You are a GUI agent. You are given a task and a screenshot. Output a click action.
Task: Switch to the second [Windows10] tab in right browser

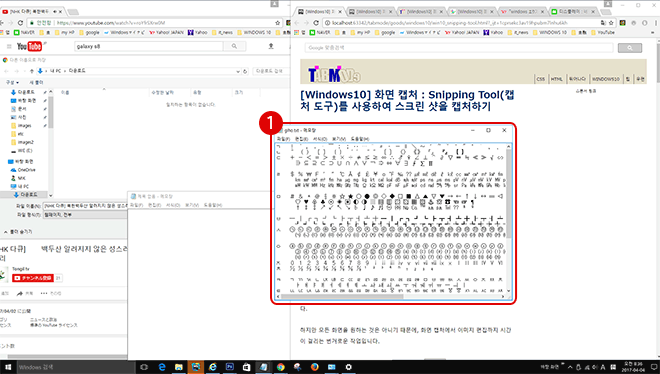pyautogui.click(x=370, y=11)
